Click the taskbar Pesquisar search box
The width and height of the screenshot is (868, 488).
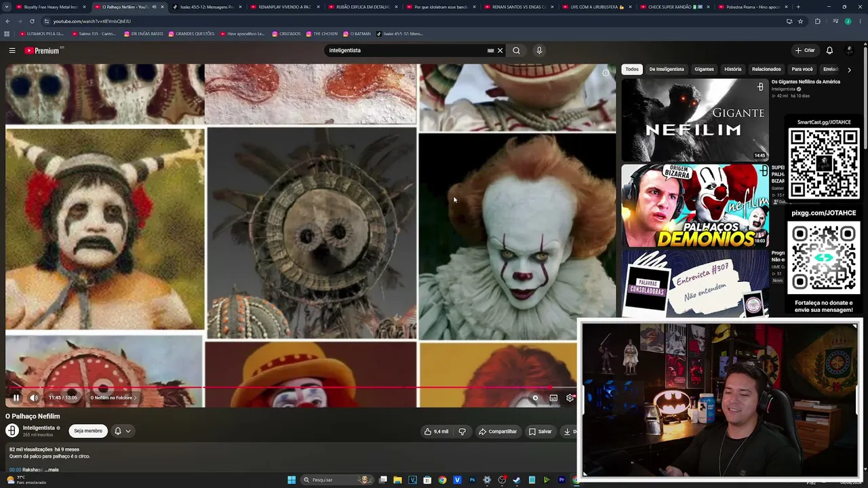tap(337, 480)
